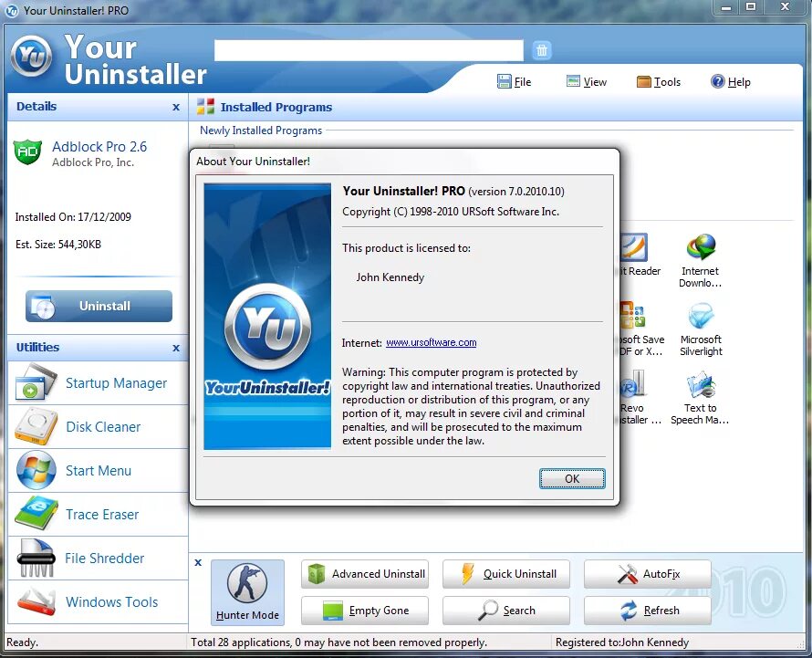Click the Search button in bottom toolbar

506,611
